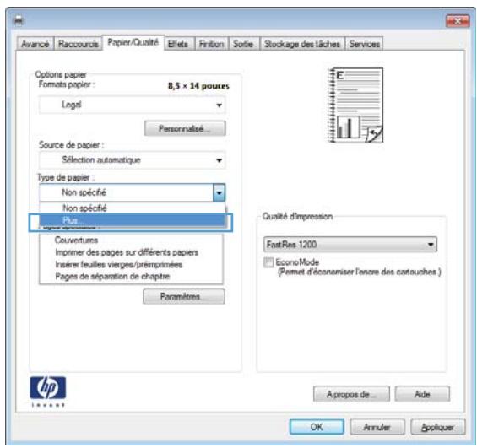Open the A propos de dialog
This screenshot has height=448, width=477.
[351, 395]
